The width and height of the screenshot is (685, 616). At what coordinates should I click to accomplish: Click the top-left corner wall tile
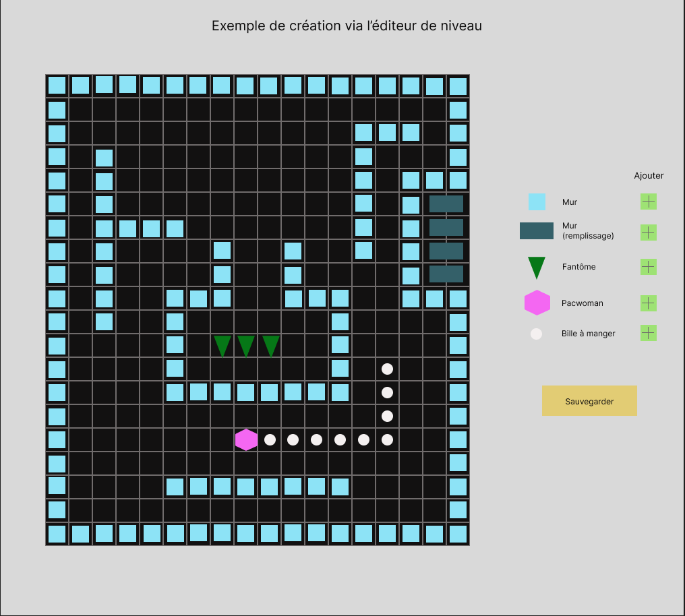tap(57, 86)
